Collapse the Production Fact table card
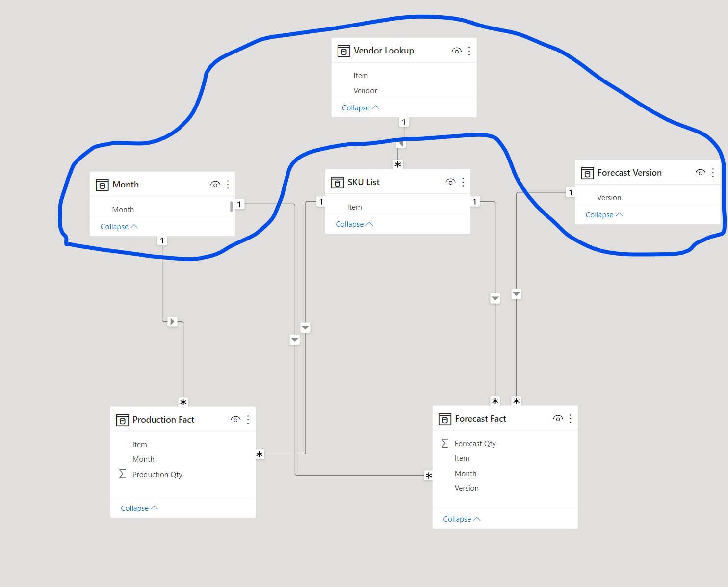728x587 pixels. (139, 508)
